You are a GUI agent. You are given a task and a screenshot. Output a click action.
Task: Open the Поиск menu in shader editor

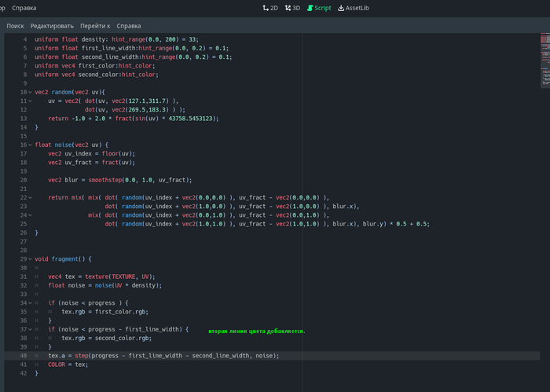tap(16, 26)
